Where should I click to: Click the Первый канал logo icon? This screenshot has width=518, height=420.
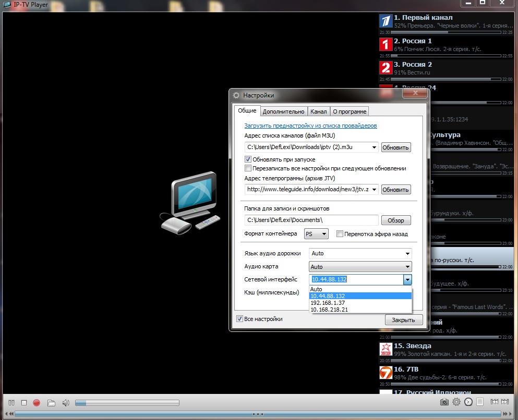coord(386,21)
